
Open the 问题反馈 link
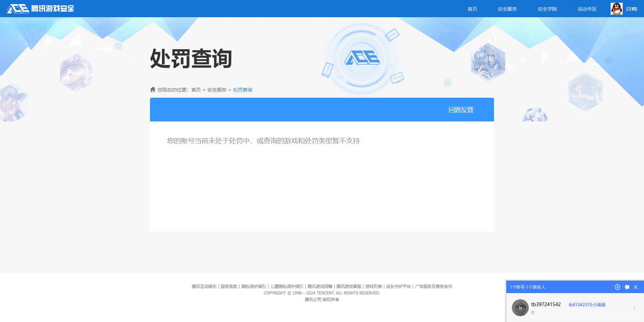(461, 109)
